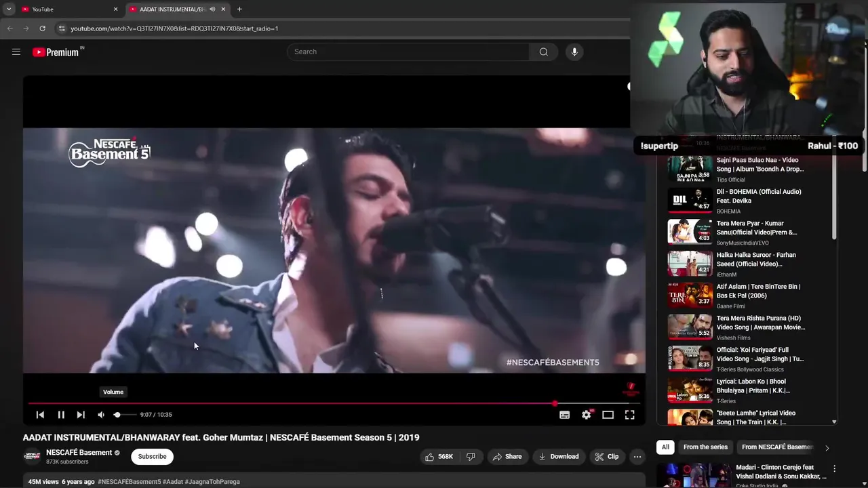Toggle subtitles/closed captions button
Image resolution: width=868 pixels, height=488 pixels.
click(564, 415)
